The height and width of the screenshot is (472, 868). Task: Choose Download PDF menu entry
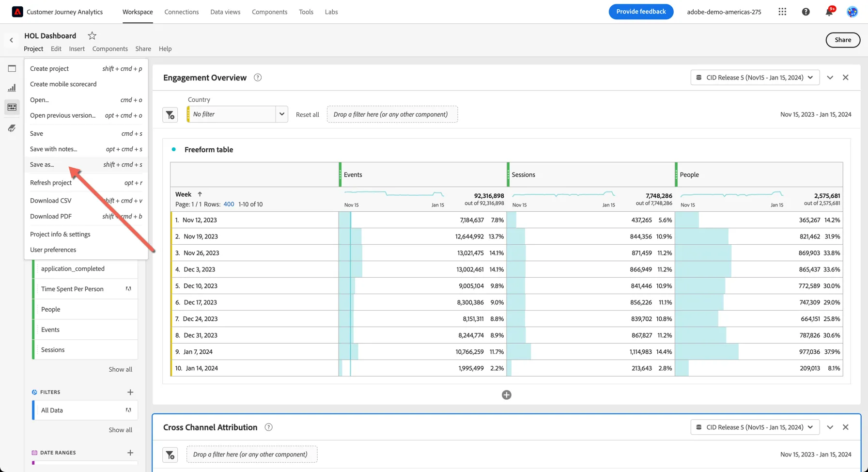coord(86,217)
